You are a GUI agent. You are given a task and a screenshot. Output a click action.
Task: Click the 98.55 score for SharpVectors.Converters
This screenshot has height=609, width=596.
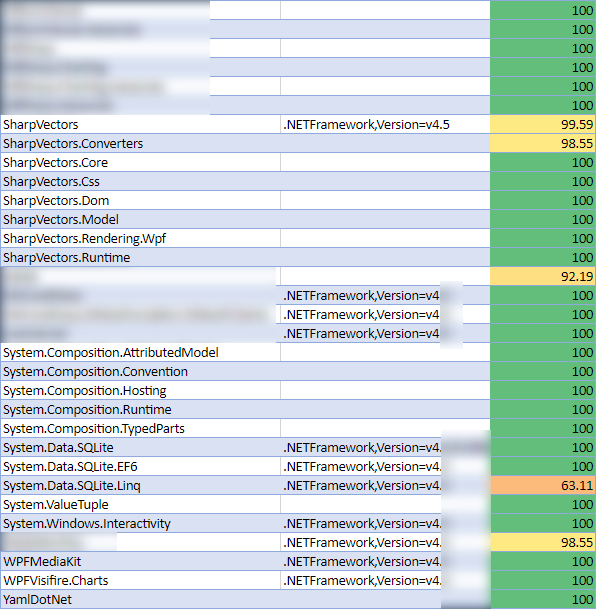point(543,143)
